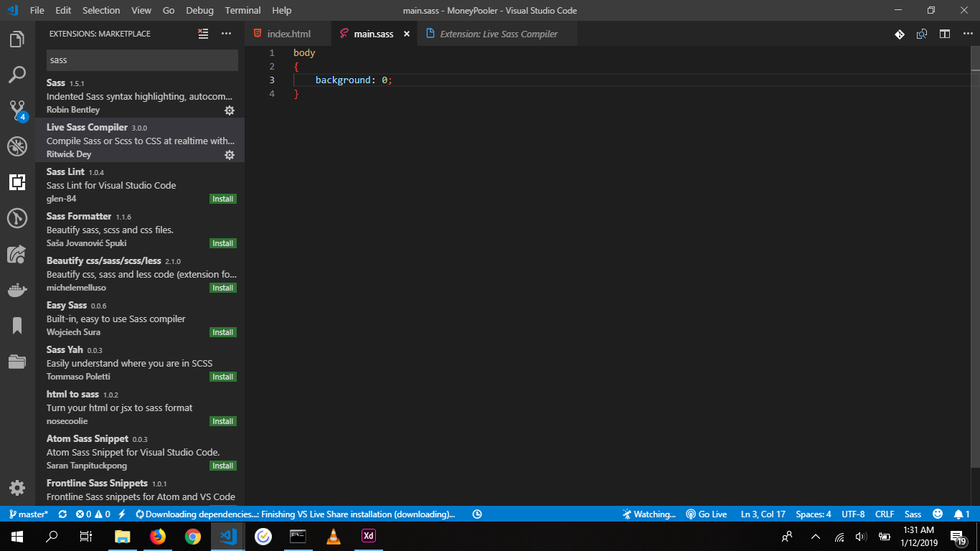This screenshot has width=980, height=551.
Task: Open the Clear Extensions Search Results dropdown menu
Action: click(203, 33)
